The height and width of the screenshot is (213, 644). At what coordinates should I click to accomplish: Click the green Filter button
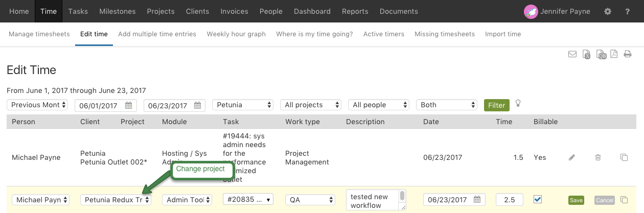point(496,105)
